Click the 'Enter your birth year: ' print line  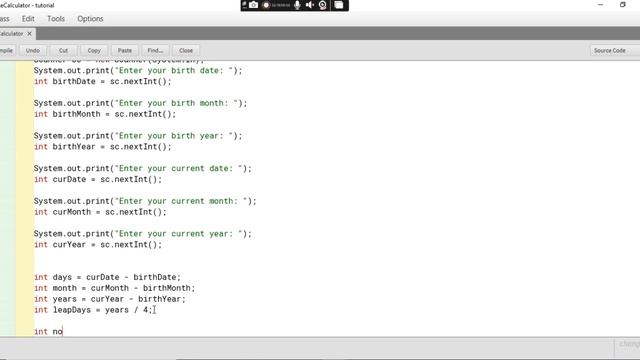(x=138, y=136)
